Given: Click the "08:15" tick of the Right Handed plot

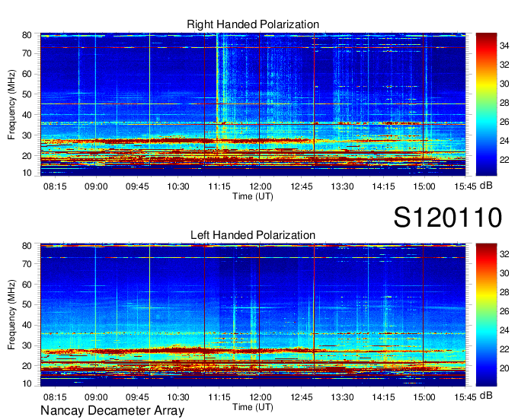Looking at the screenshot, I should (55, 186).
